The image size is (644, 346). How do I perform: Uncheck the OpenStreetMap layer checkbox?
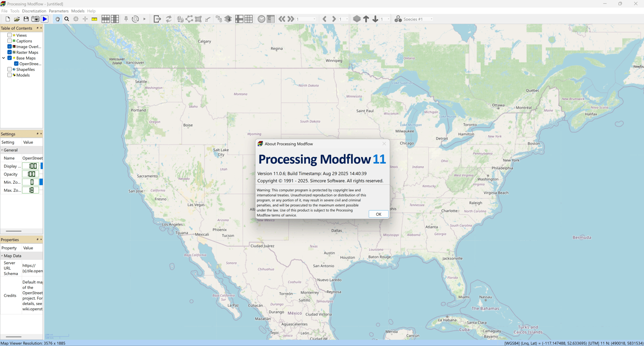coord(16,64)
